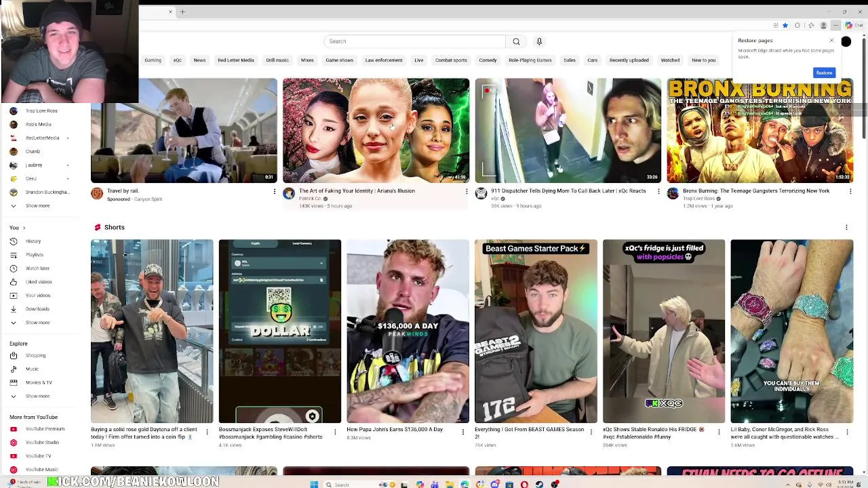Open options for Beast Games short
The height and width of the screenshot is (488, 868).
pos(591,431)
